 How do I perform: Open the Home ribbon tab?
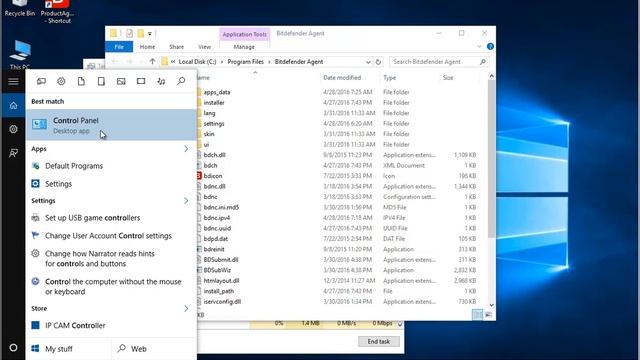tap(147, 47)
